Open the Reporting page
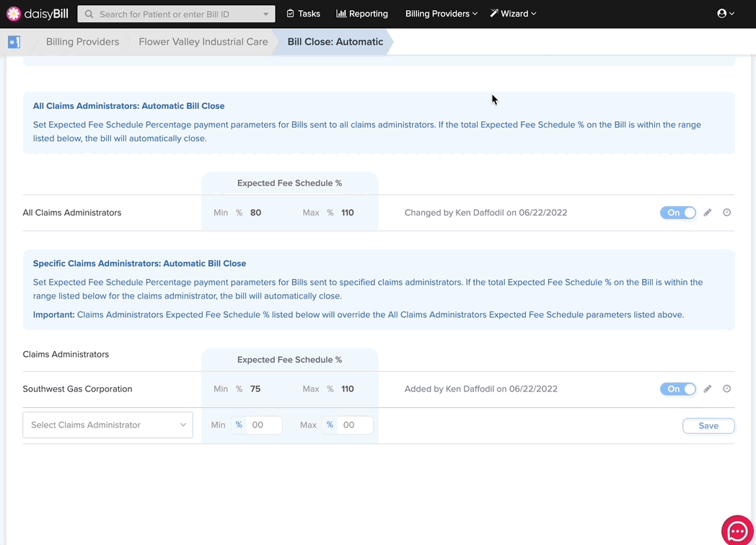The height and width of the screenshot is (545, 756). [x=362, y=14]
